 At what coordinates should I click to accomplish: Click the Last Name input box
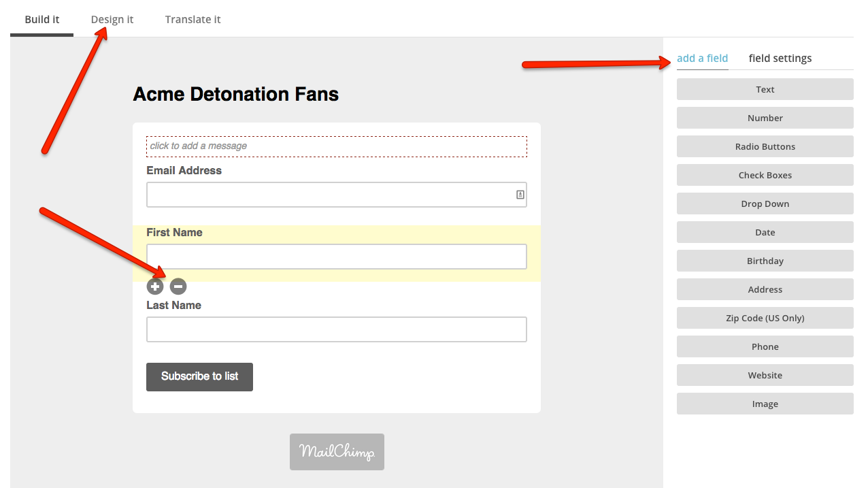tap(337, 329)
